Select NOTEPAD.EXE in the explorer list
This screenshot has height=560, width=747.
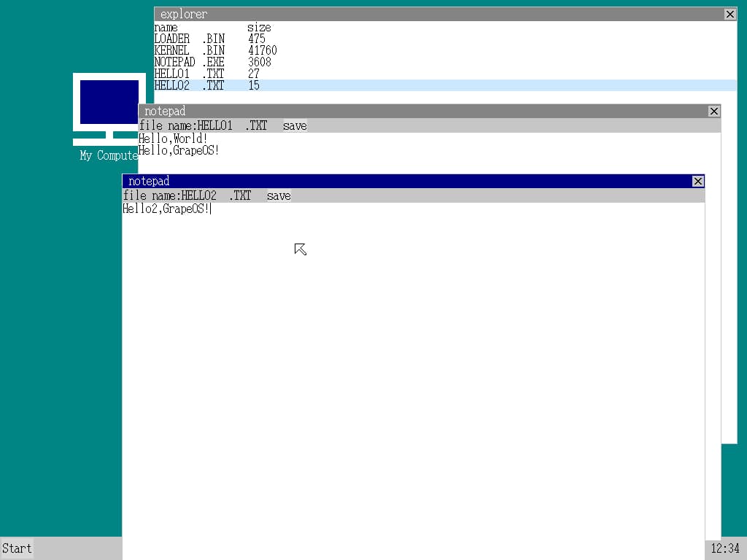[190, 62]
